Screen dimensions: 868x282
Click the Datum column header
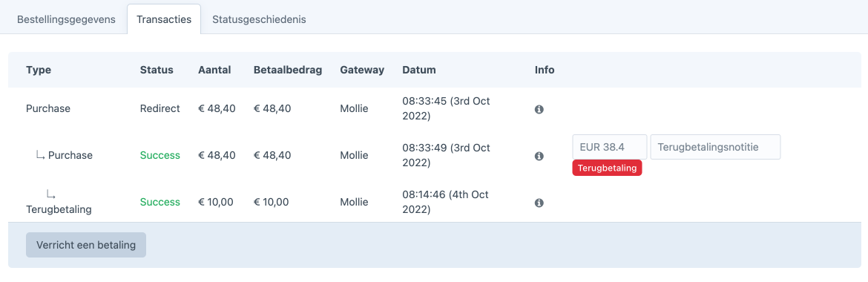pos(419,70)
